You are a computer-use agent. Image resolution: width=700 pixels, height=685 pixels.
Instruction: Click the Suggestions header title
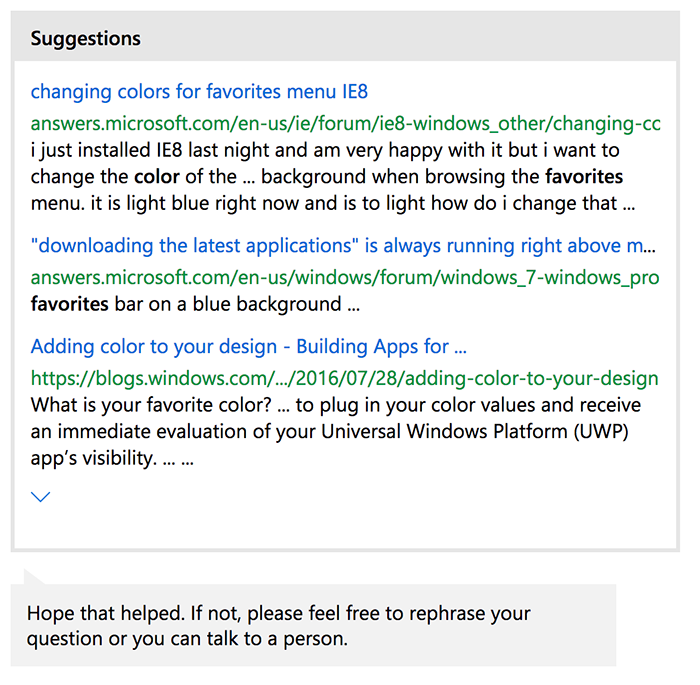pyautogui.click(x=85, y=38)
